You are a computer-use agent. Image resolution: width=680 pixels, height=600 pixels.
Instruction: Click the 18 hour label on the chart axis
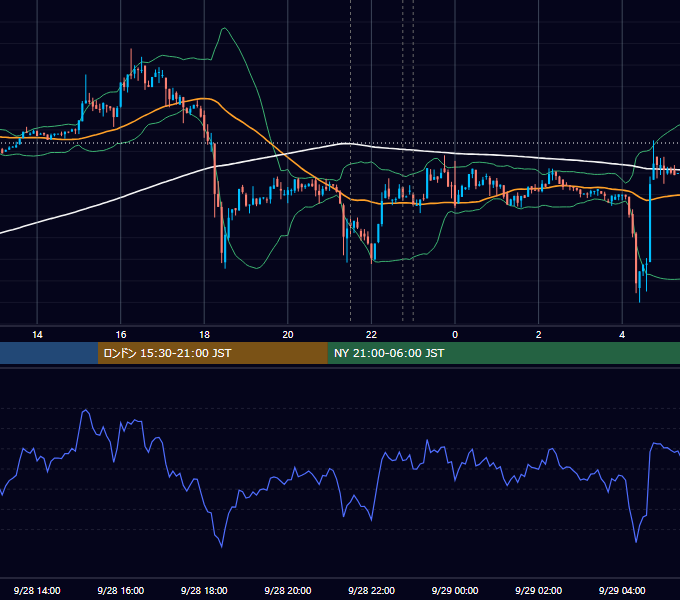(x=204, y=335)
